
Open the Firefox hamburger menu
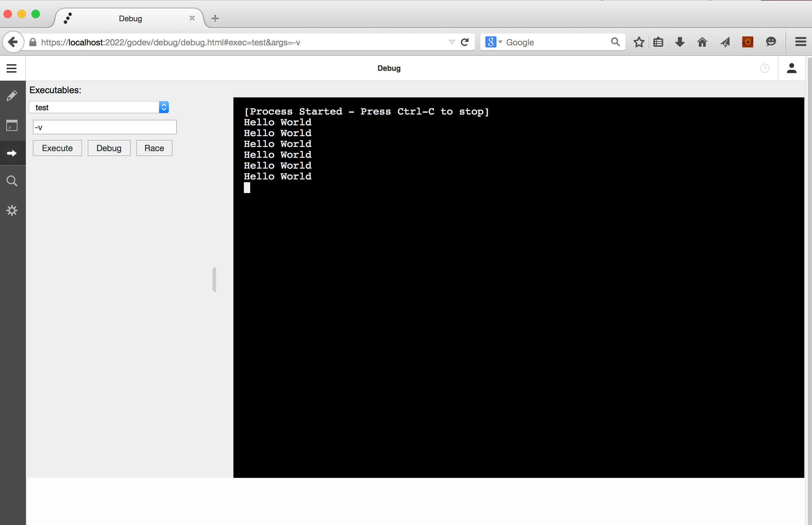[x=800, y=42]
